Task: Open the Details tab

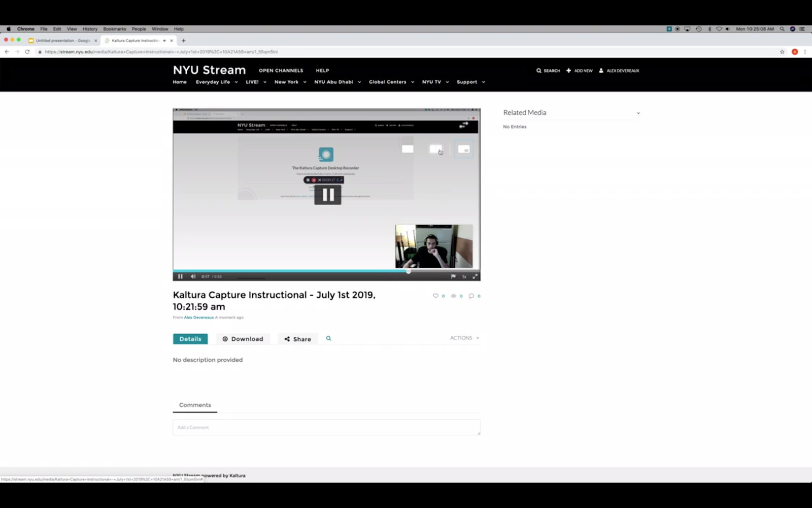Action: [190, 339]
